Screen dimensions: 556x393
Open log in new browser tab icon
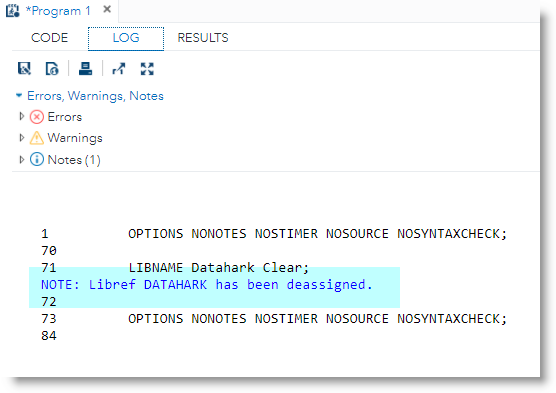coord(119,68)
